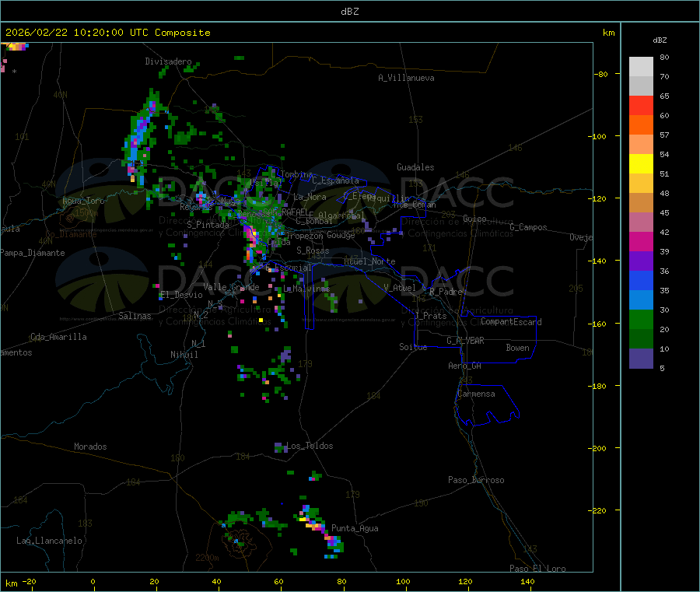700x592 pixels.
Task: Click the 'CompantEscard' map label
Action: (511, 322)
